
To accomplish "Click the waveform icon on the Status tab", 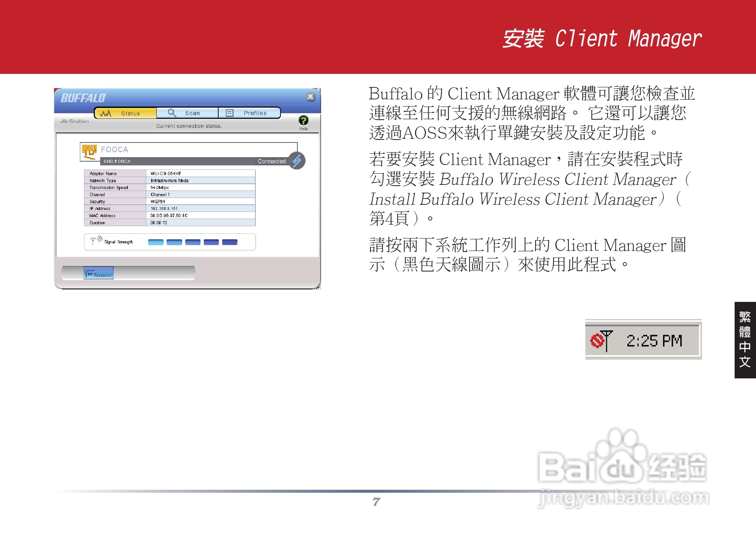I will (106, 113).
